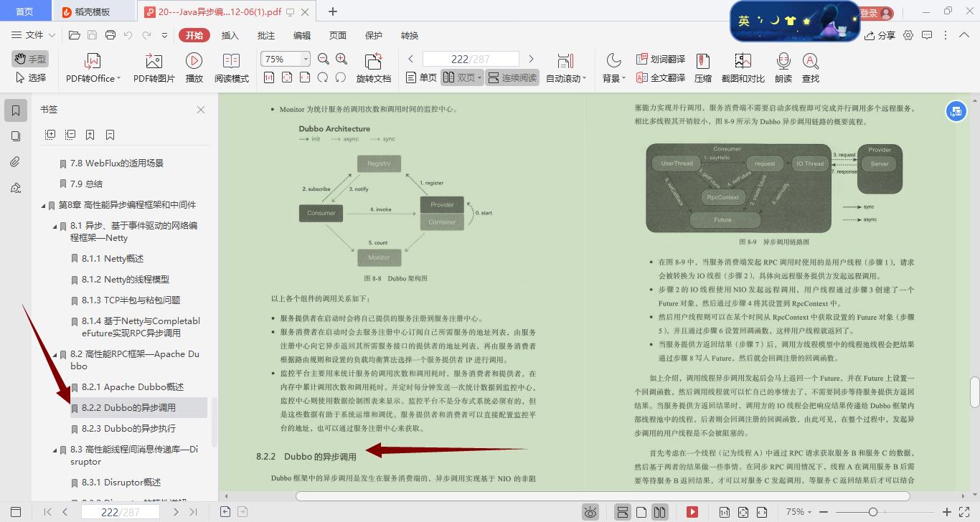Viewport: 980px width, 522px height.
Task: Collapse all bookmarks icon
Action: pos(70,135)
